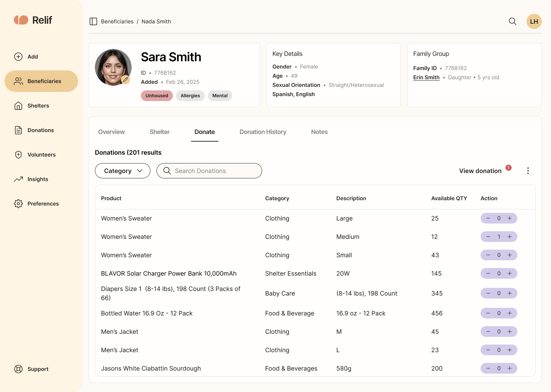Open the Insights trend icon
The height and width of the screenshot is (392, 551).
pos(18,179)
